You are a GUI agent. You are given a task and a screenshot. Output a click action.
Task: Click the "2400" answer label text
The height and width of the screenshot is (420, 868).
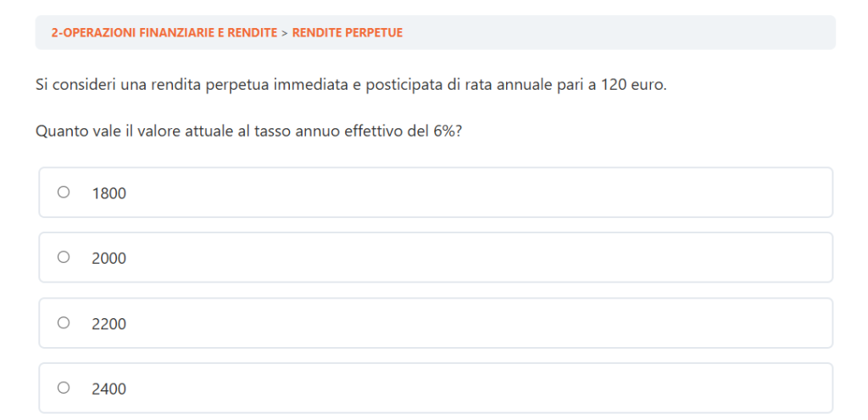[108, 389]
